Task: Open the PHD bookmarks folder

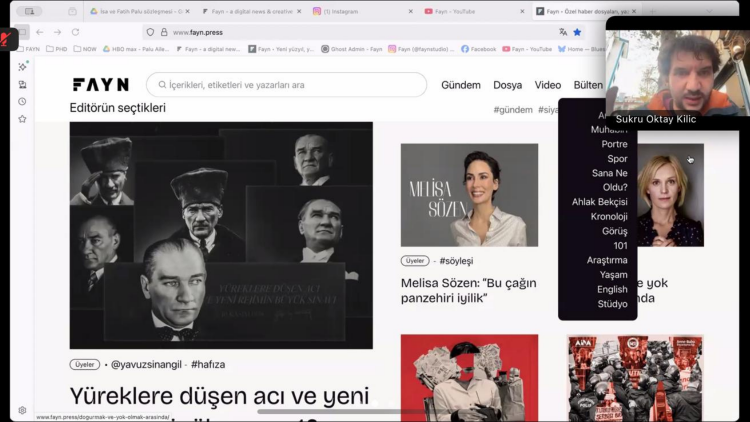Action: coord(56,49)
